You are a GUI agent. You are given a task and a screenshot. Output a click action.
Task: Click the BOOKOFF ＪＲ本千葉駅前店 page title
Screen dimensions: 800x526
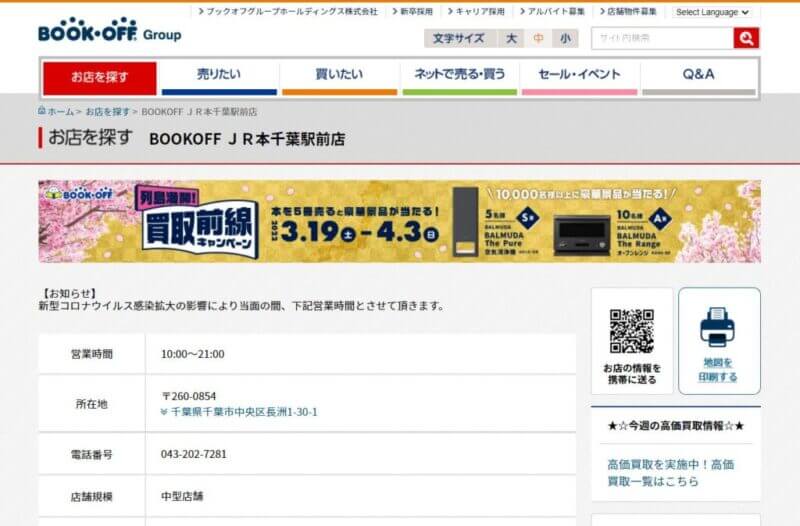(x=247, y=139)
